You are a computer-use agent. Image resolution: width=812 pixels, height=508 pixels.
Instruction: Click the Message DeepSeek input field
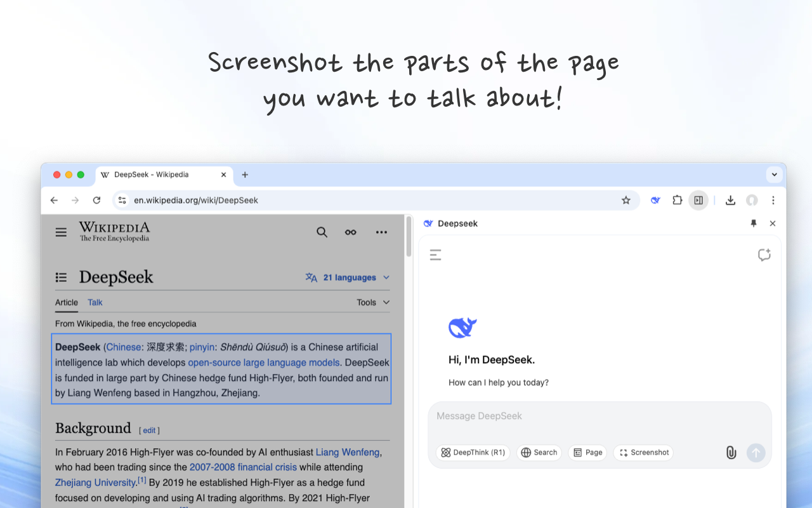point(599,417)
